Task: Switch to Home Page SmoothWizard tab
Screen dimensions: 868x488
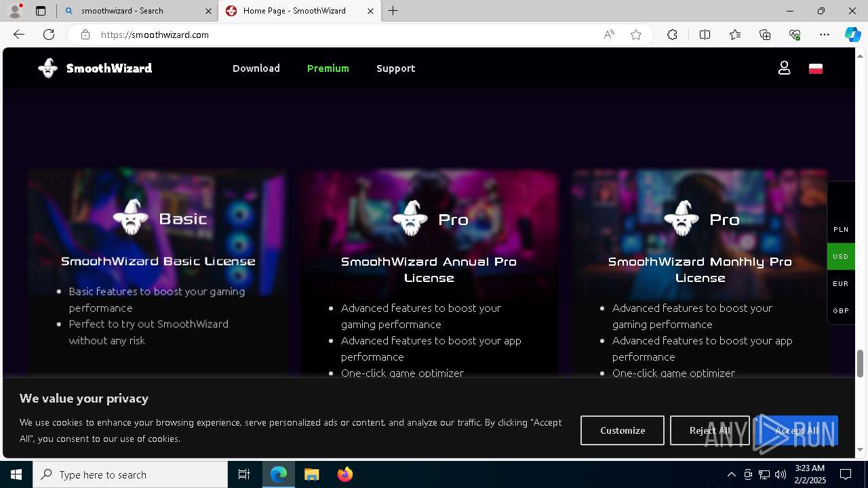Action: point(299,11)
